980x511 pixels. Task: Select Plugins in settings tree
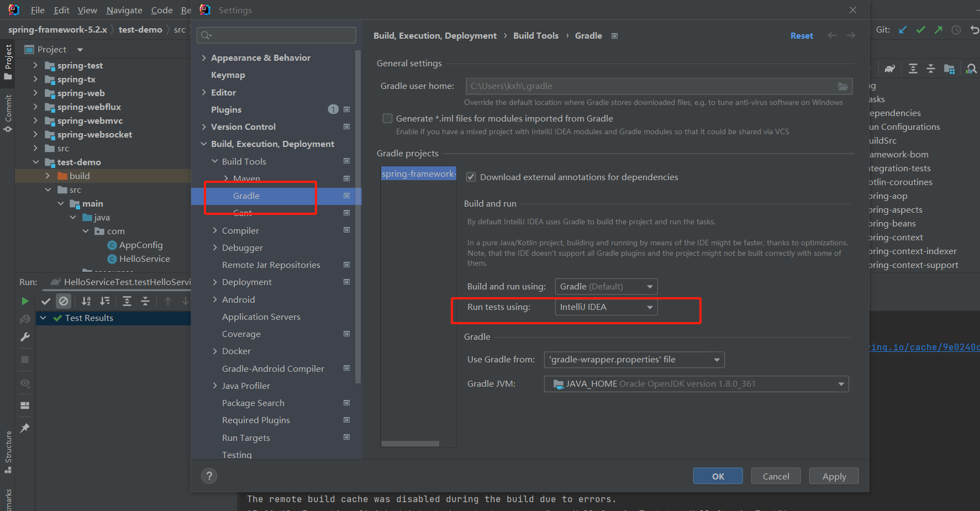click(x=226, y=109)
